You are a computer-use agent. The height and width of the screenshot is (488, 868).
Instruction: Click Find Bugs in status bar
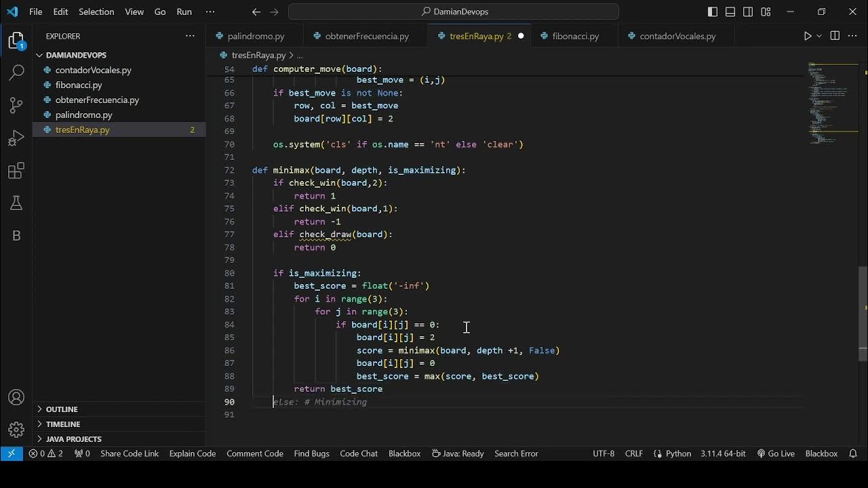pyautogui.click(x=311, y=453)
